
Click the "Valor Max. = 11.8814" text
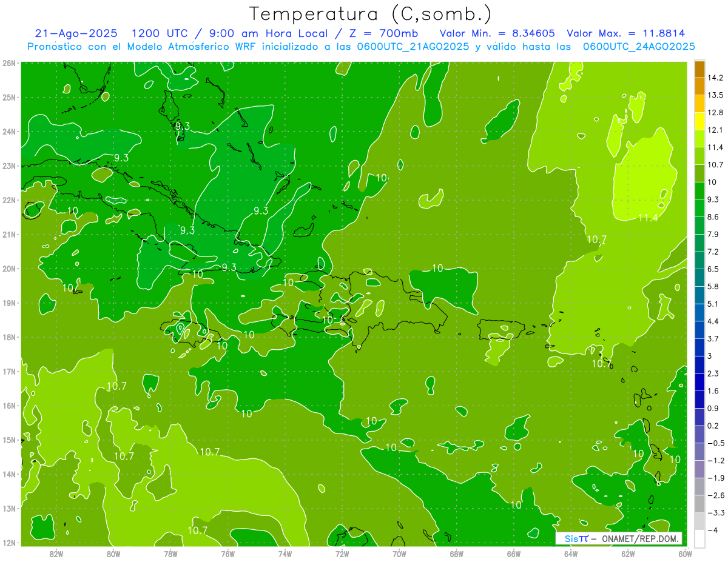(x=626, y=33)
